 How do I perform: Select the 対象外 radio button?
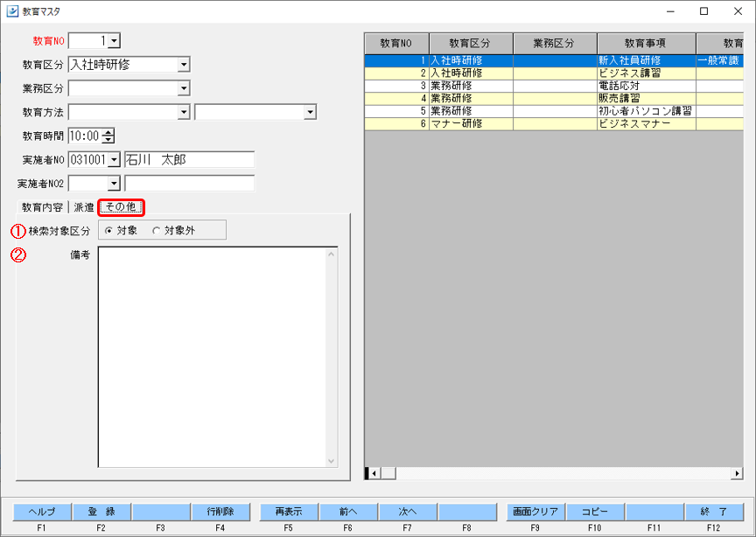157,231
